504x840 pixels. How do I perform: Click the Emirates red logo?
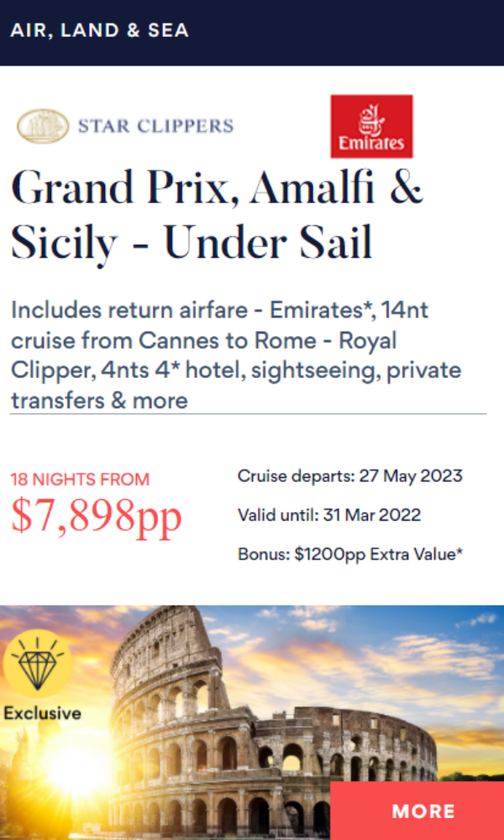[371, 127]
